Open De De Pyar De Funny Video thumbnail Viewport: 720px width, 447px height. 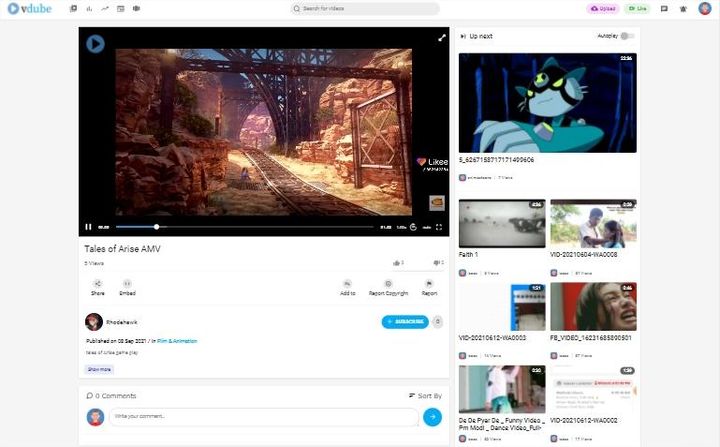pyautogui.click(x=502, y=390)
